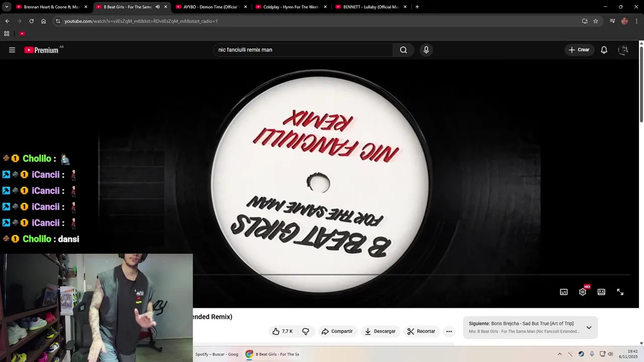Close the Brennan Heart & Coone tab
The width and height of the screenshot is (644, 362).
coord(86,7)
